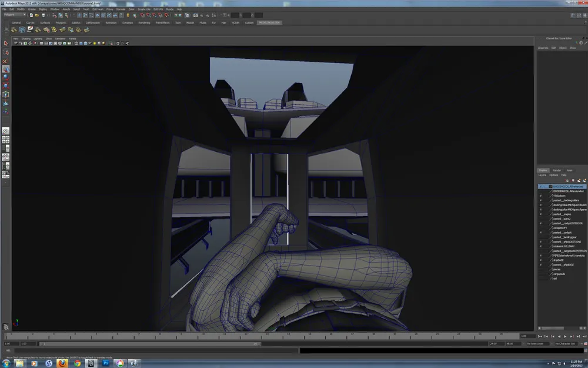Open Photoshop from the Windows taskbar
The width and height of the screenshot is (588, 368).
(106, 363)
